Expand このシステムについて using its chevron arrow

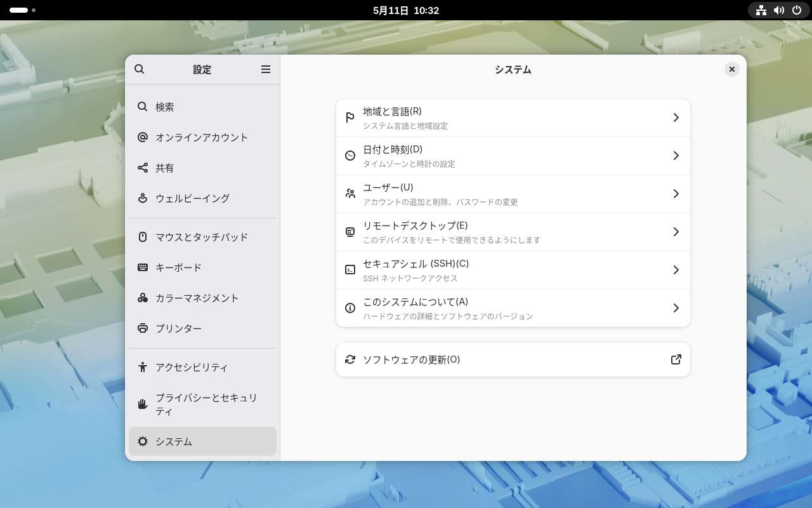[x=676, y=308]
